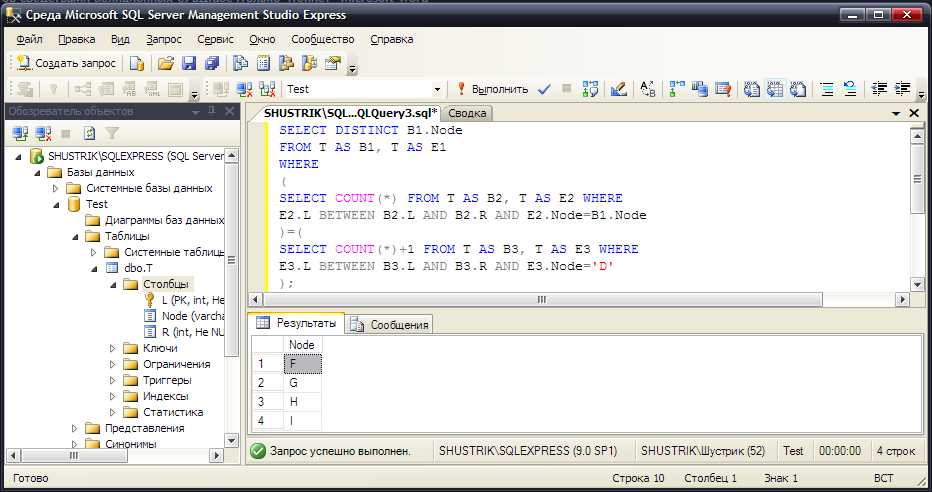Open the Сообщество menu
The height and width of the screenshot is (492, 932).
[322, 39]
